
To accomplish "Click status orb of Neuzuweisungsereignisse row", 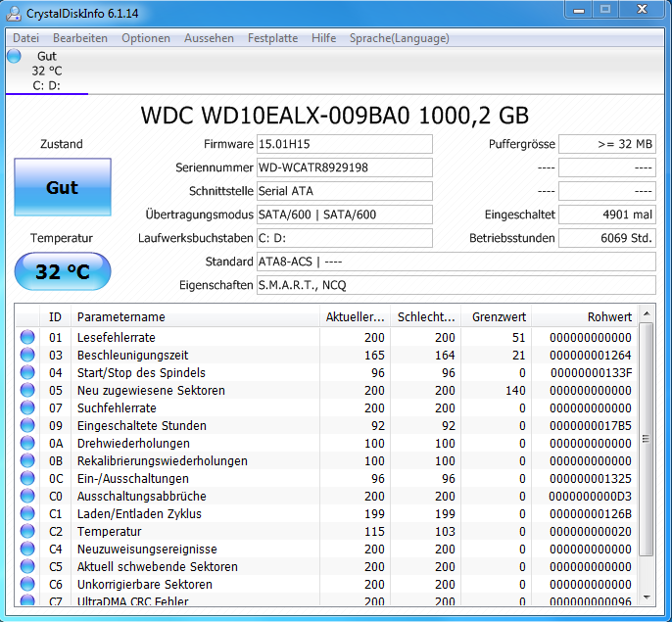I will click(27, 549).
